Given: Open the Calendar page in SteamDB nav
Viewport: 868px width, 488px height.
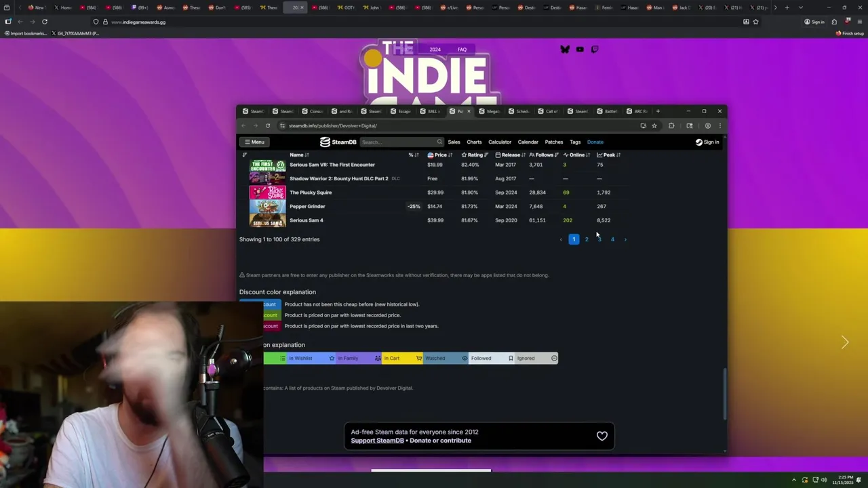Looking at the screenshot, I should 528,142.
